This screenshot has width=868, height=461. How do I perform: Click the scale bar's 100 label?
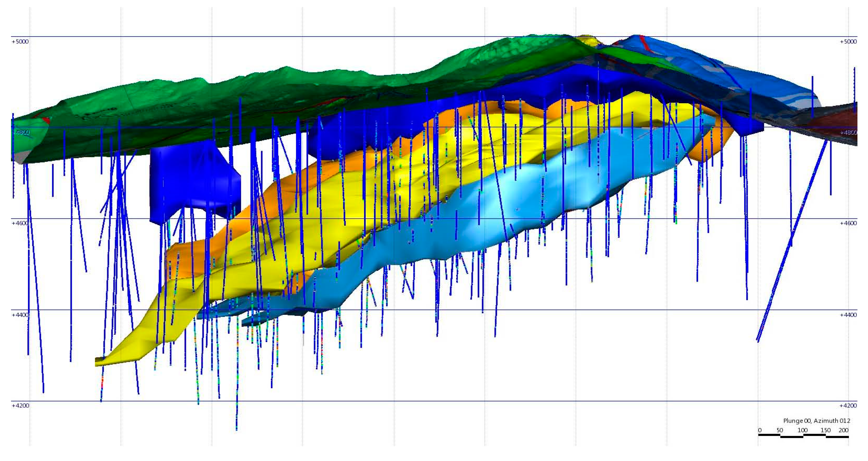[x=802, y=430]
